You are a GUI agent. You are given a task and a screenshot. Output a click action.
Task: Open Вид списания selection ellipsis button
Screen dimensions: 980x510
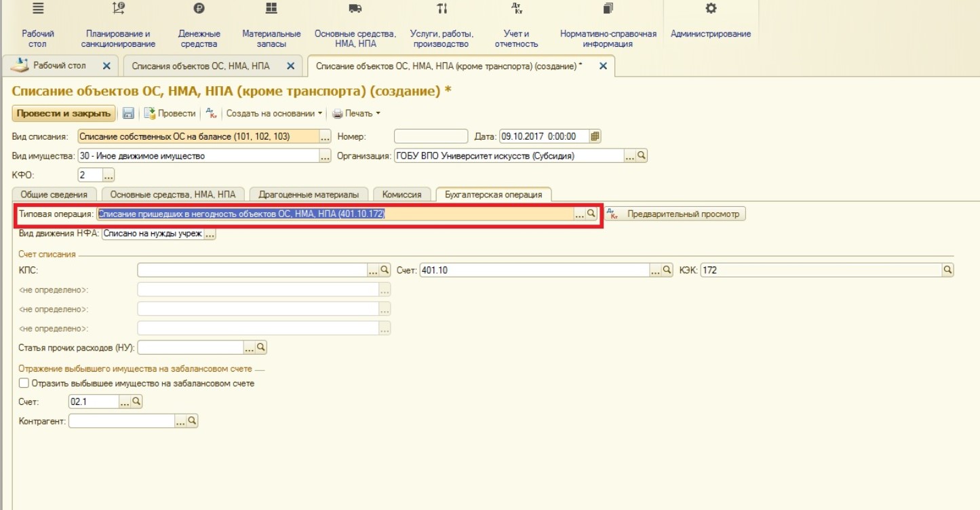pos(325,136)
